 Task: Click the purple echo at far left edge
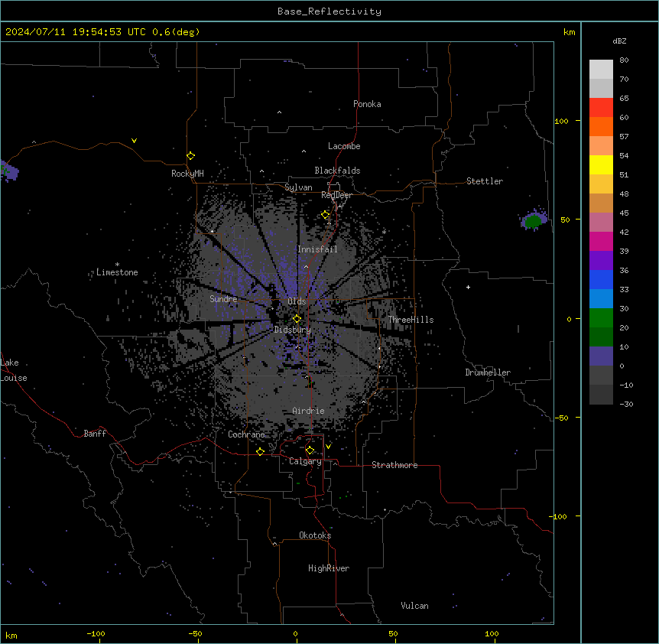pyautogui.click(x=8, y=171)
